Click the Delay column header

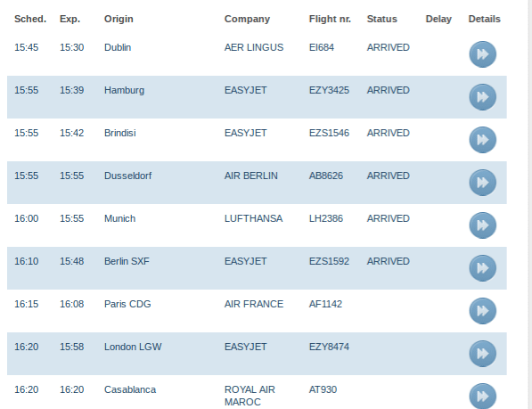coord(438,19)
